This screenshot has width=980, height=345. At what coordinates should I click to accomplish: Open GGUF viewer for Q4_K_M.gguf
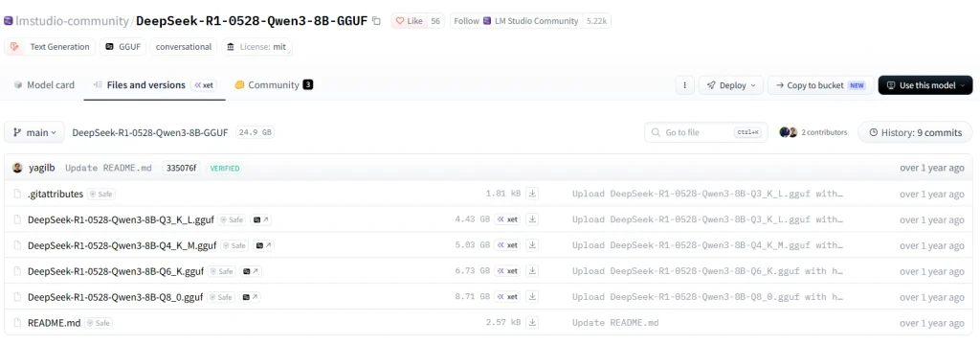click(x=263, y=245)
